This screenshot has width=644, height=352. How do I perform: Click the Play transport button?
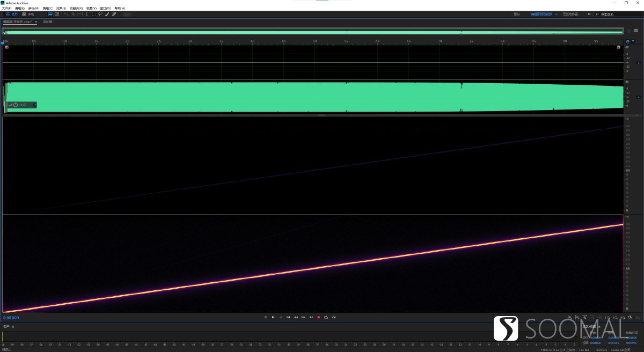[273, 317]
